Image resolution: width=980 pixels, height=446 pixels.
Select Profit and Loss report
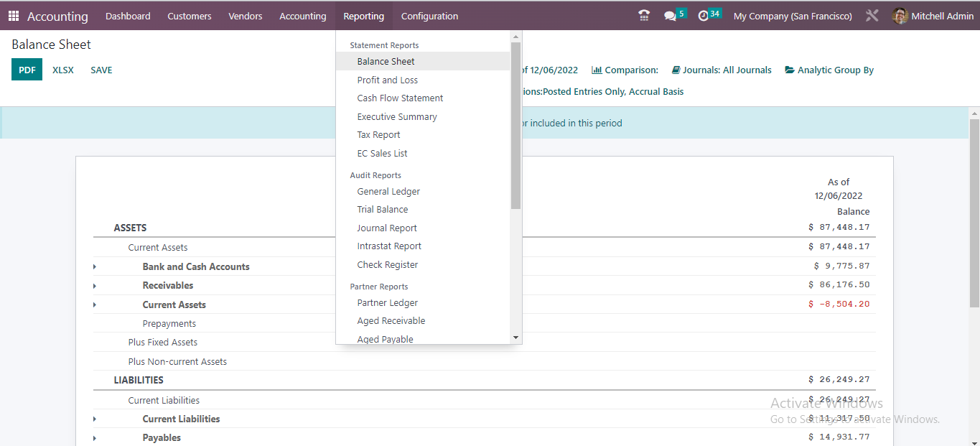click(386, 80)
